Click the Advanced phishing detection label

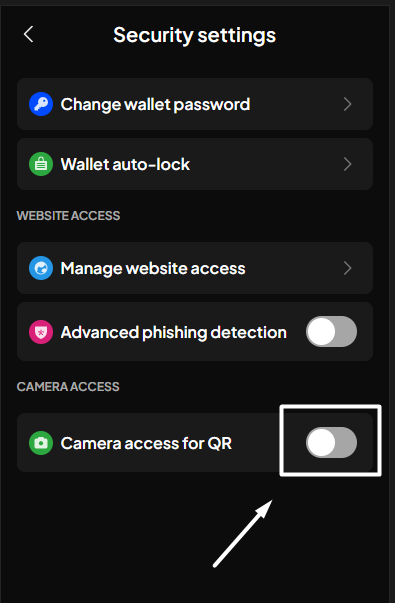[x=173, y=332]
